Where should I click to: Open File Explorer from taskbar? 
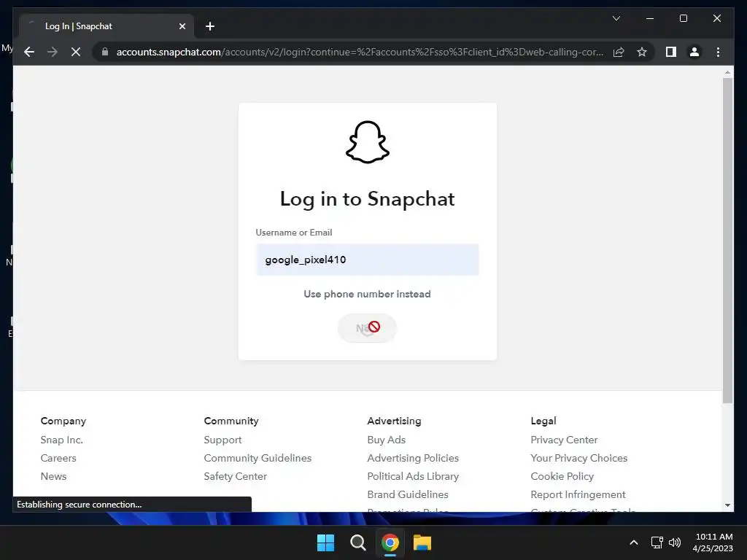(x=422, y=542)
